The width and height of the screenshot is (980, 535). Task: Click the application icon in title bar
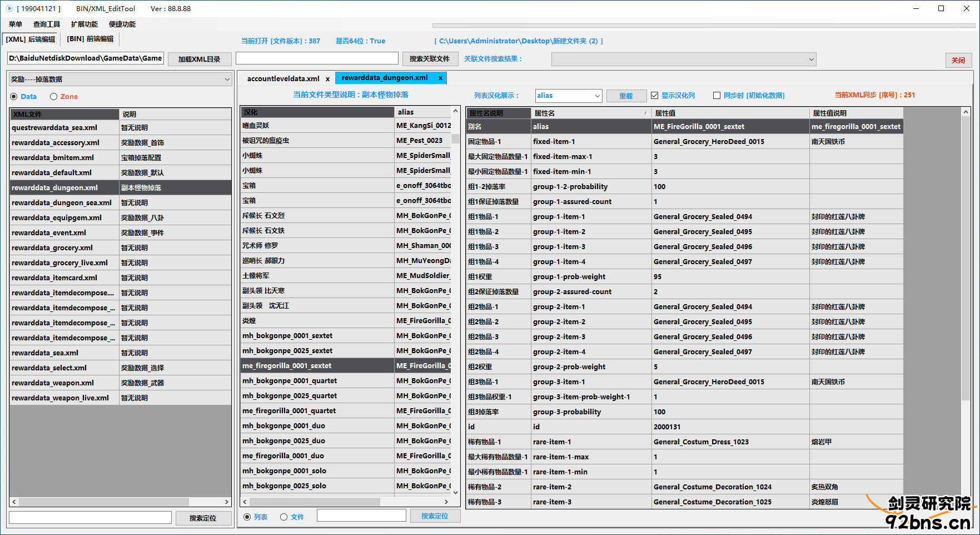point(9,8)
